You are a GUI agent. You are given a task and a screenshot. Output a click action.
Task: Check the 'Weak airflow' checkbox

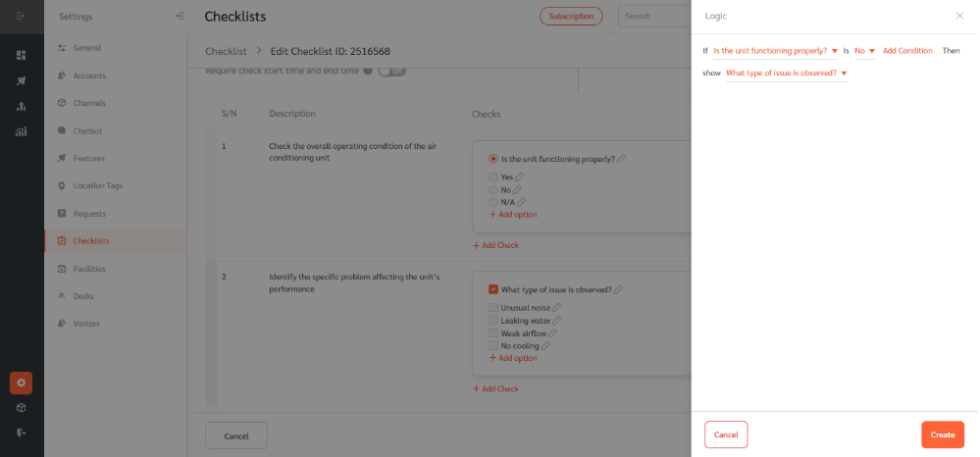click(493, 333)
